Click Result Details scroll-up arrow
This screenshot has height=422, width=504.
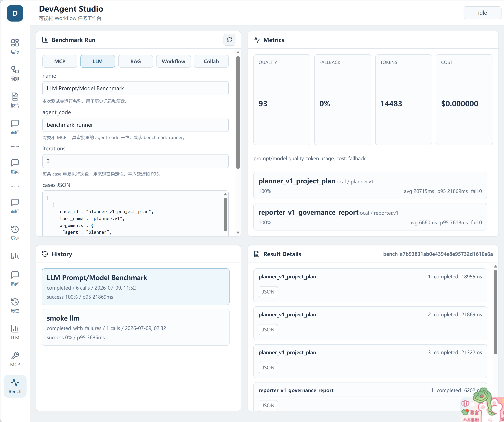point(495,267)
